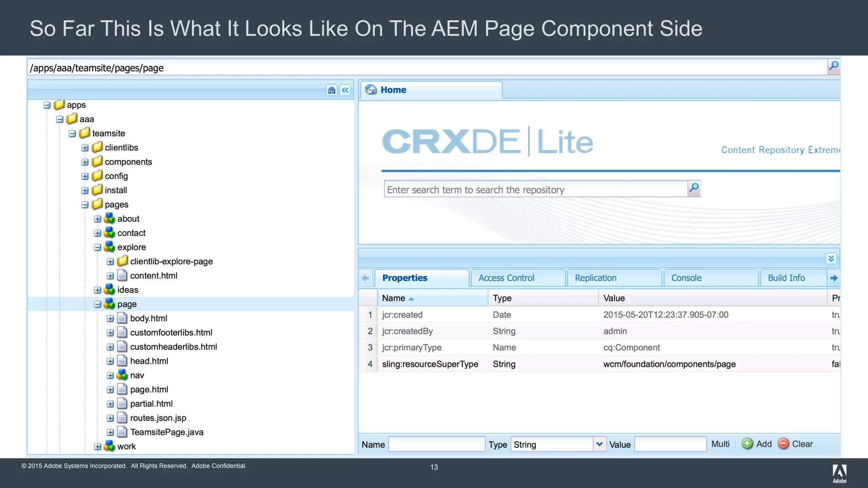Viewport: 868px width, 488px height.
Task: Click the nav component icon
Action: 122,375
